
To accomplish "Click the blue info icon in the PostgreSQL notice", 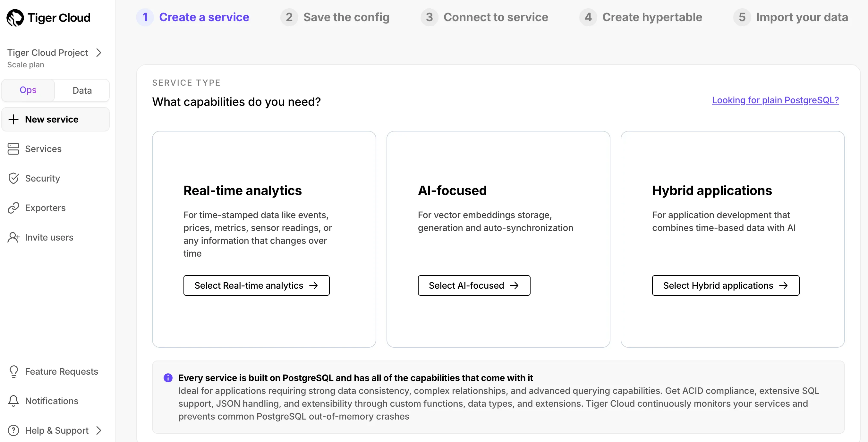I will tap(168, 378).
